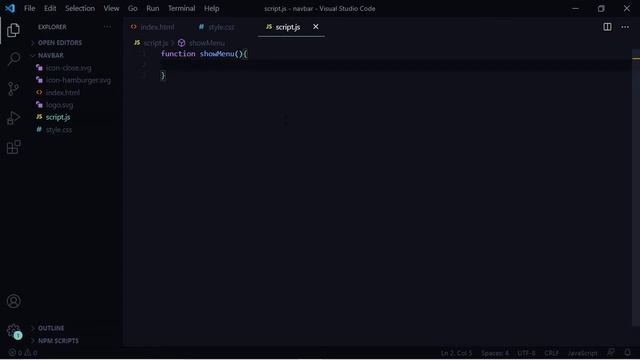Open the View menu

coord(111,8)
